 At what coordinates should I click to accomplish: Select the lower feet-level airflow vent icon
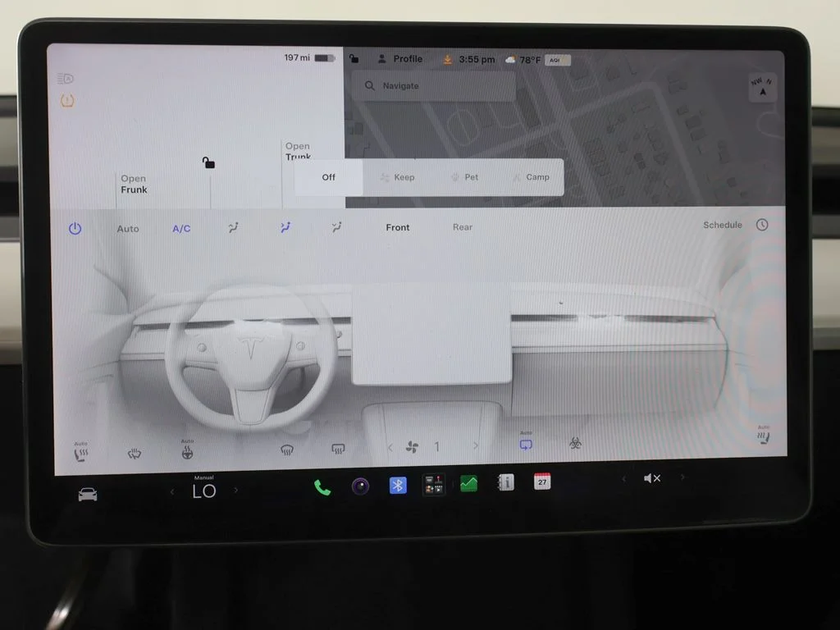point(336,227)
